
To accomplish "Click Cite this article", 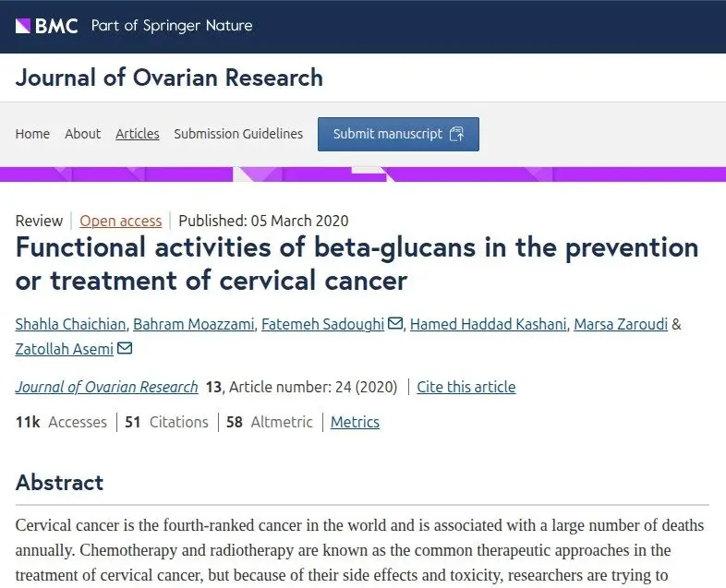I will 466,387.
